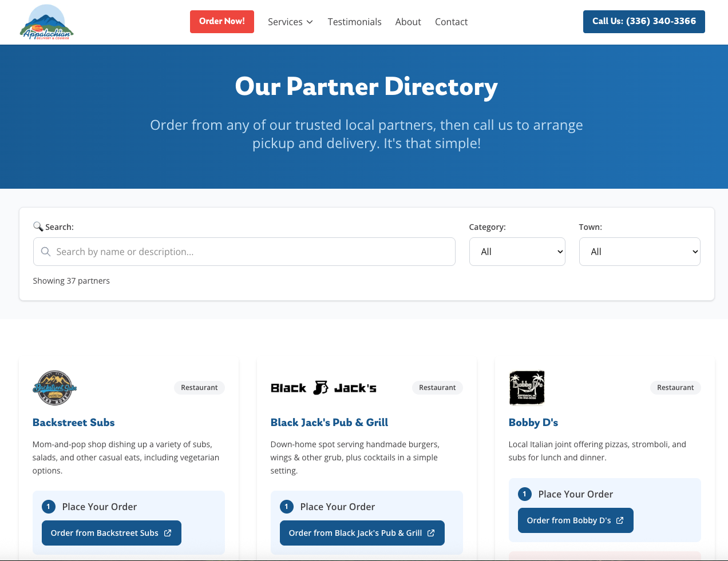Focus the partner search input field
Screen dimensions: 728x561
[252, 252]
